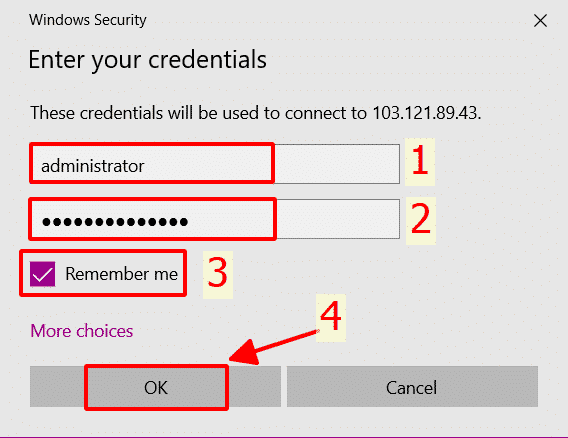Click the Windows Security title text
Screen dimensions: 568x438
(x=88, y=20)
